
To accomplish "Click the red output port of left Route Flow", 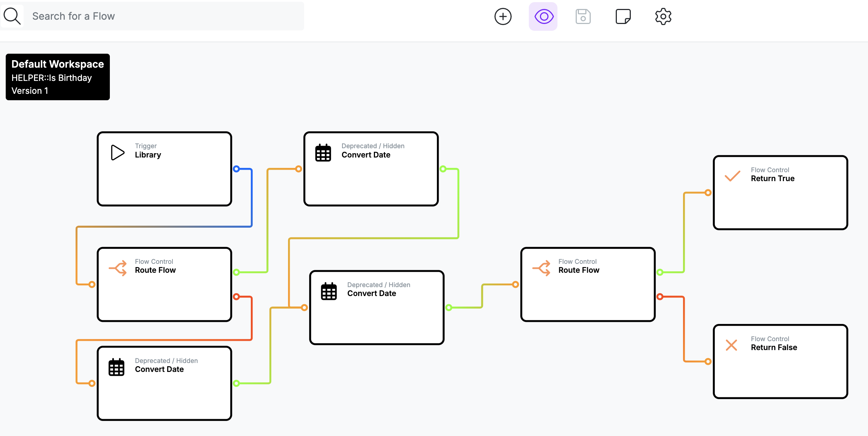I will point(236,296).
